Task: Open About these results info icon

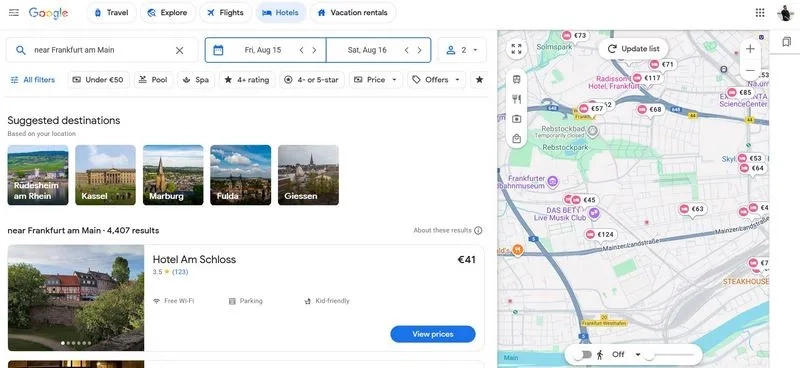Action: tap(478, 230)
